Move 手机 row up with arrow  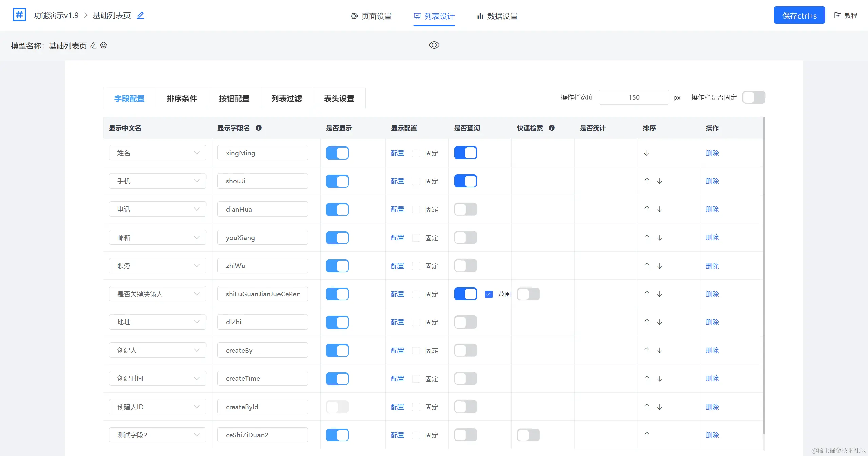[647, 181]
